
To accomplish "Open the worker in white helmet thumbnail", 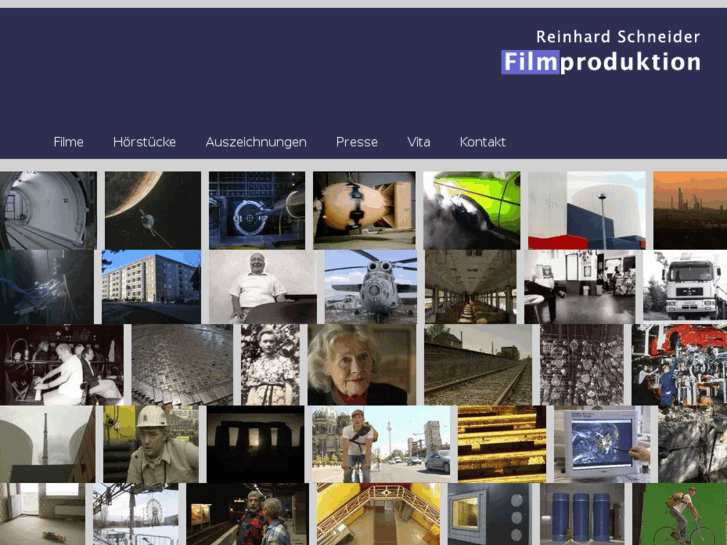I will pyautogui.click(x=151, y=444).
